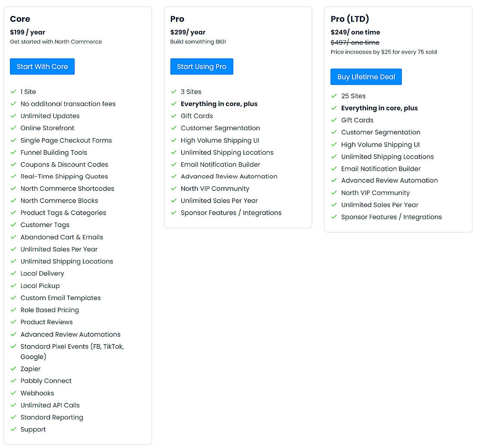This screenshot has width=478, height=448.
Task: Click the $199 / year price
Action: click(x=28, y=32)
